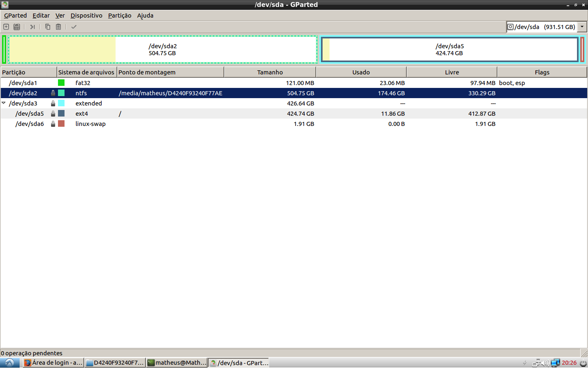Click the Paste partition toolbar icon
This screenshot has width=588, height=368.
click(x=58, y=27)
